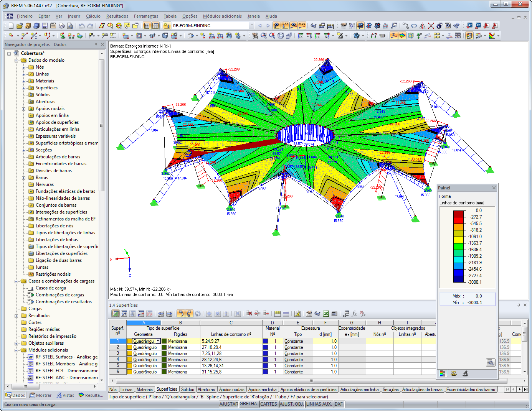Select view in Y direction
532x411 pixels.
309,36
